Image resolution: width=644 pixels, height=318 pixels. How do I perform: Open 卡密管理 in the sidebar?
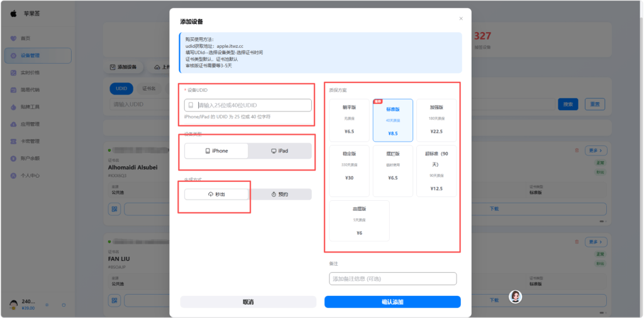click(x=38, y=141)
